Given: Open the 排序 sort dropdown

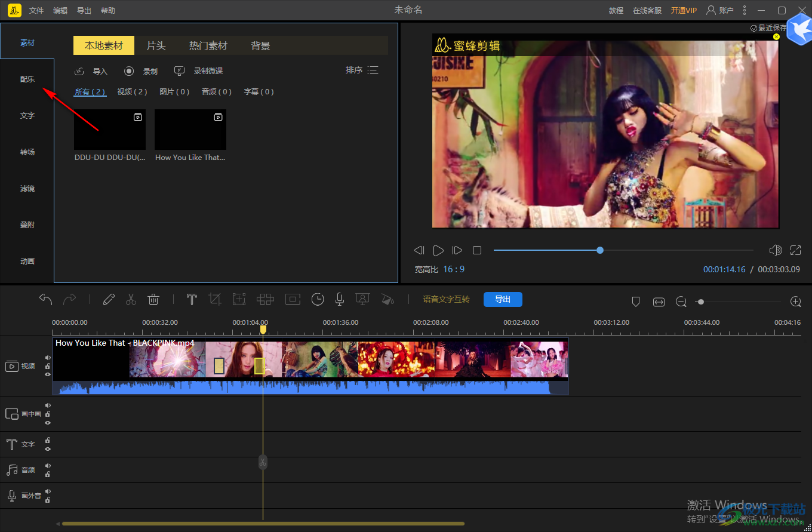Looking at the screenshot, I should coord(362,70).
